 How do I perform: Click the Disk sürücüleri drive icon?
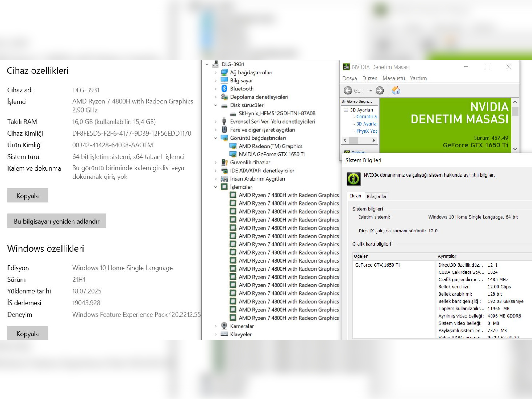(x=224, y=105)
